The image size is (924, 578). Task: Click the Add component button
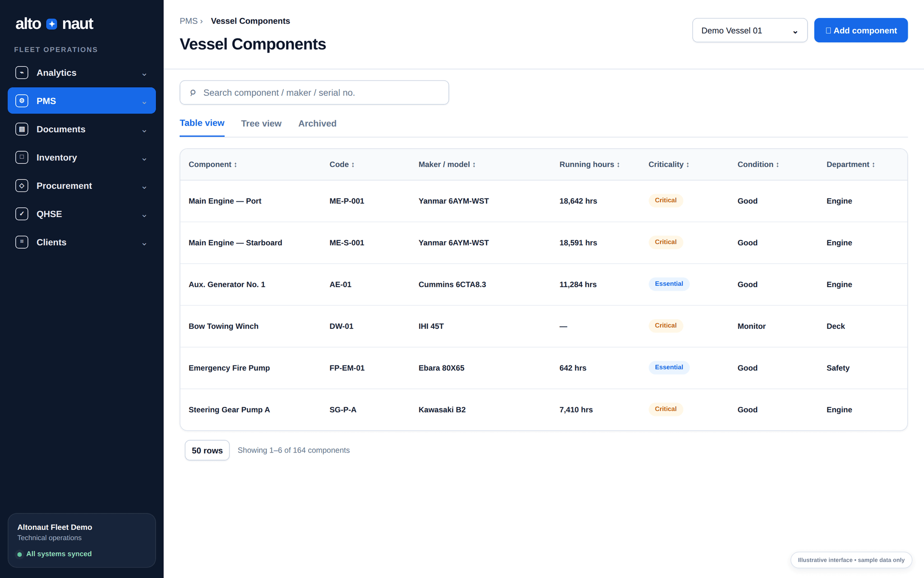861,30
